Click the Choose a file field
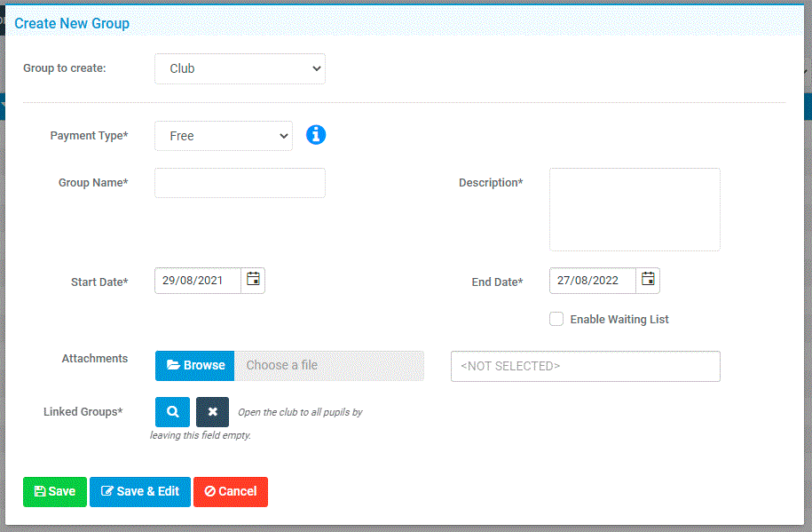This screenshot has height=532, width=812. [329, 366]
